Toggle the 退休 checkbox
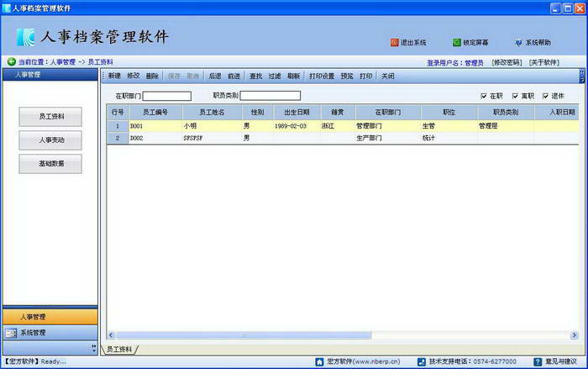Image resolution: width=588 pixels, height=369 pixels. pos(546,96)
